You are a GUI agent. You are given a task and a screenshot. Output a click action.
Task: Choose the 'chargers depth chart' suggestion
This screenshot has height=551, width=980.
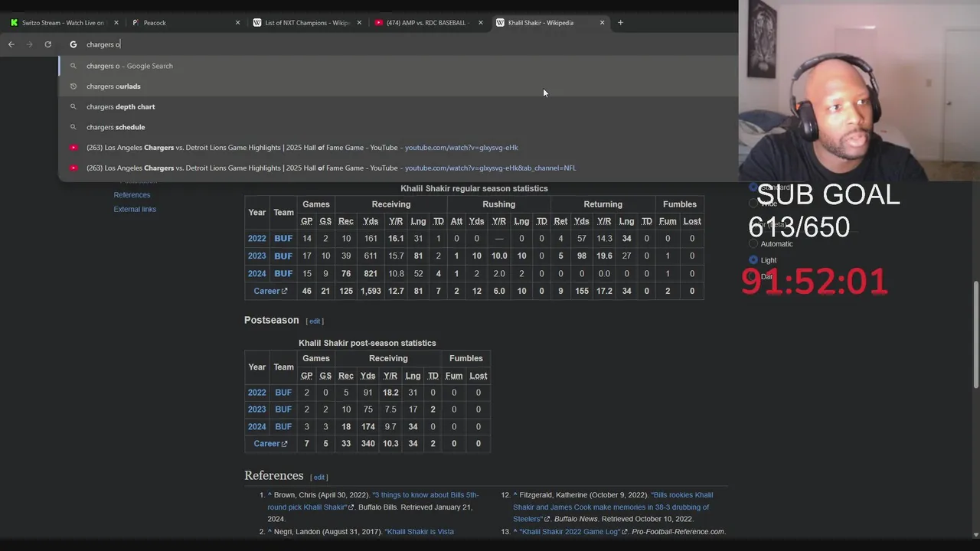pos(398,107)
